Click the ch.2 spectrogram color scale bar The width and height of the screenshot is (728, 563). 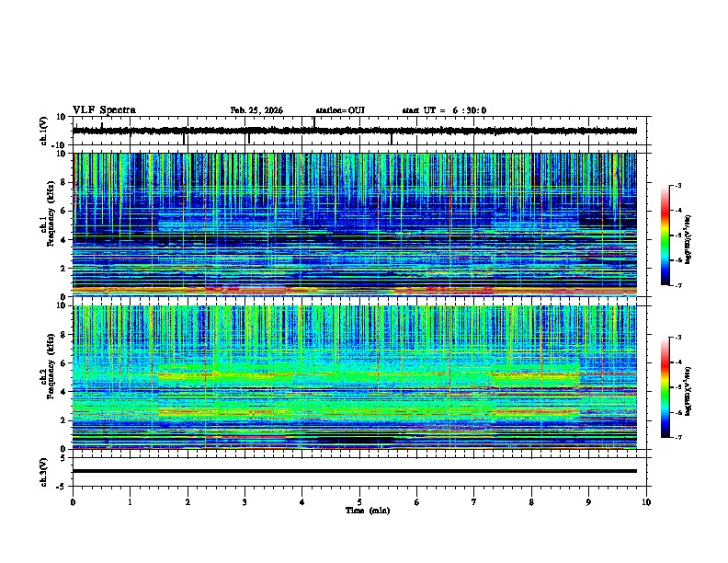[x=665, y=387]
